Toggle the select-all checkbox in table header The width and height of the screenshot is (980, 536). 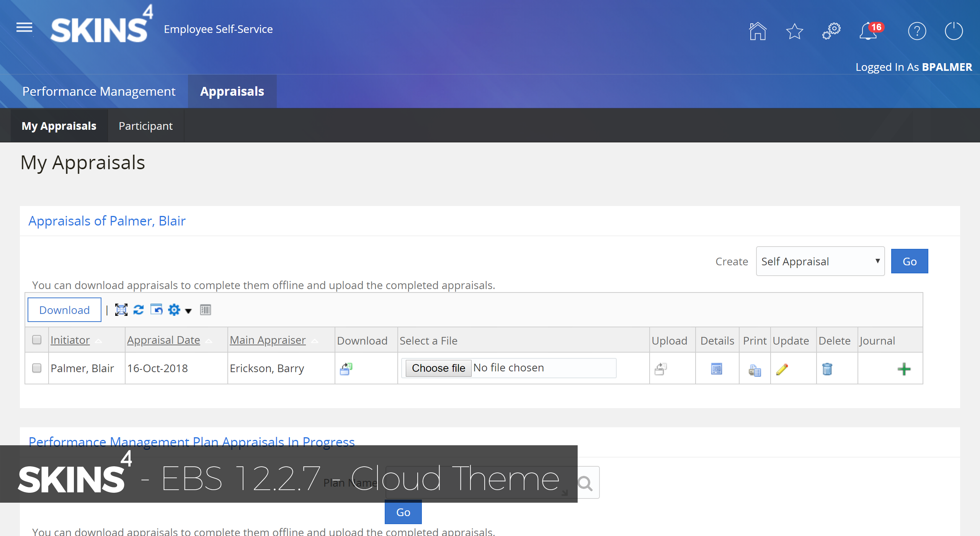coord(37,340)
